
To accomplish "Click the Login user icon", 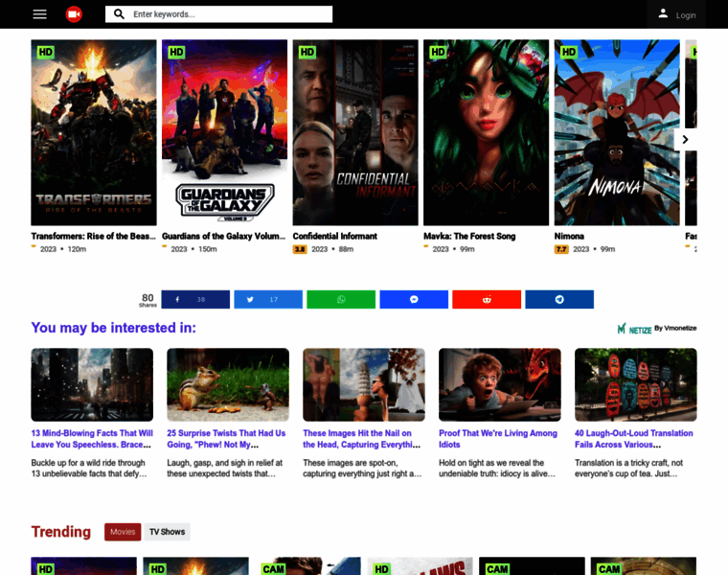I will tap(663, 14).
